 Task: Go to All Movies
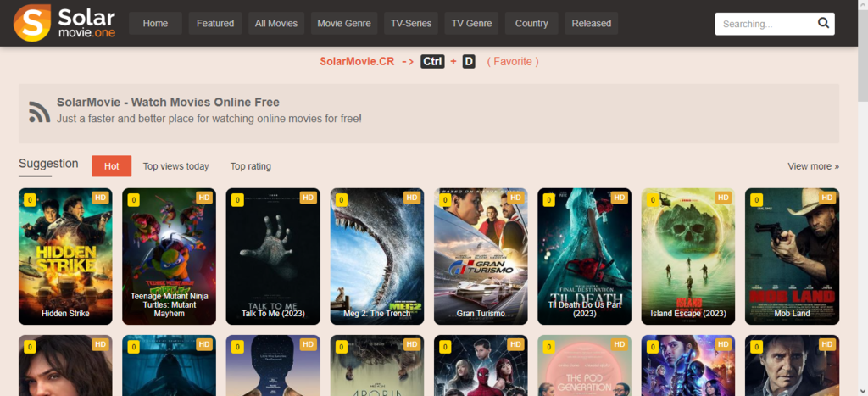tap(276, 23)
